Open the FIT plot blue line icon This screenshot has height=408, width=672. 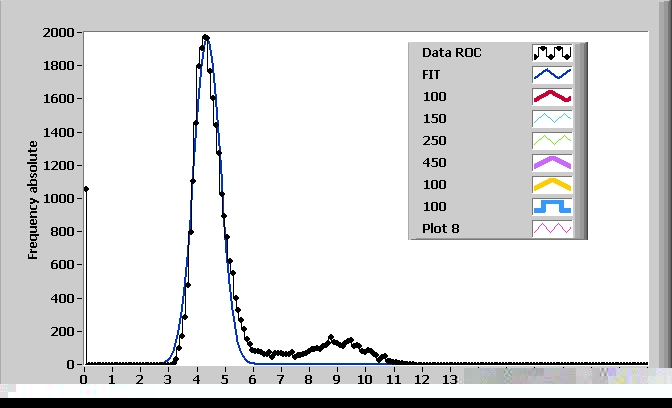(551, 74)
